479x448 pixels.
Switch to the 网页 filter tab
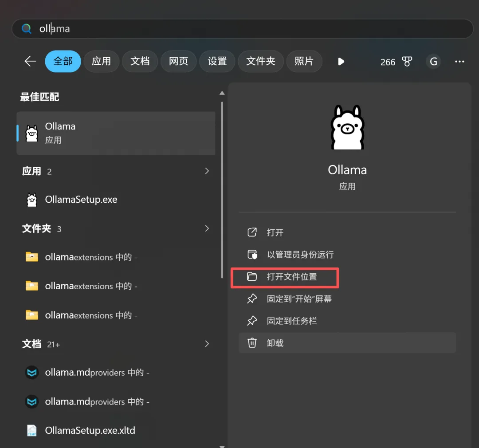(178, 61)
